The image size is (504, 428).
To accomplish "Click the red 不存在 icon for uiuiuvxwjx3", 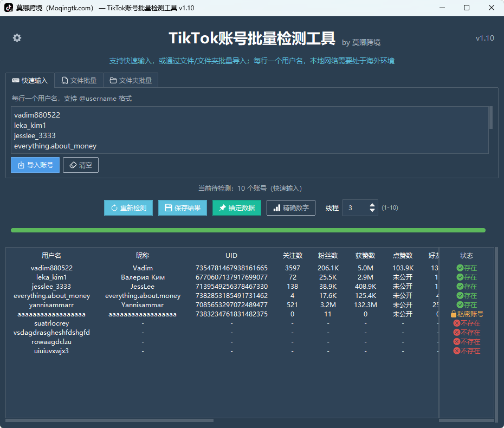I will pyautogui.click(x=457, y=351).
